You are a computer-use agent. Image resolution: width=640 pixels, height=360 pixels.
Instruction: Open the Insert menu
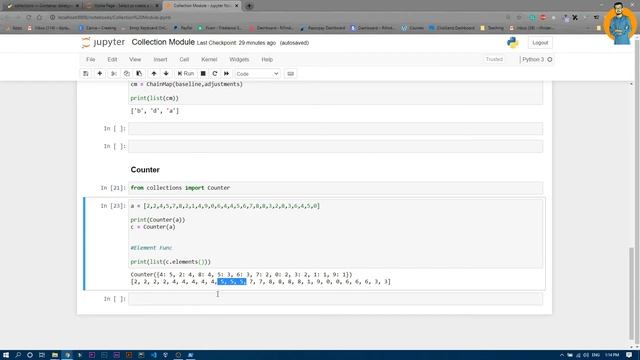(x=160, y=59)
